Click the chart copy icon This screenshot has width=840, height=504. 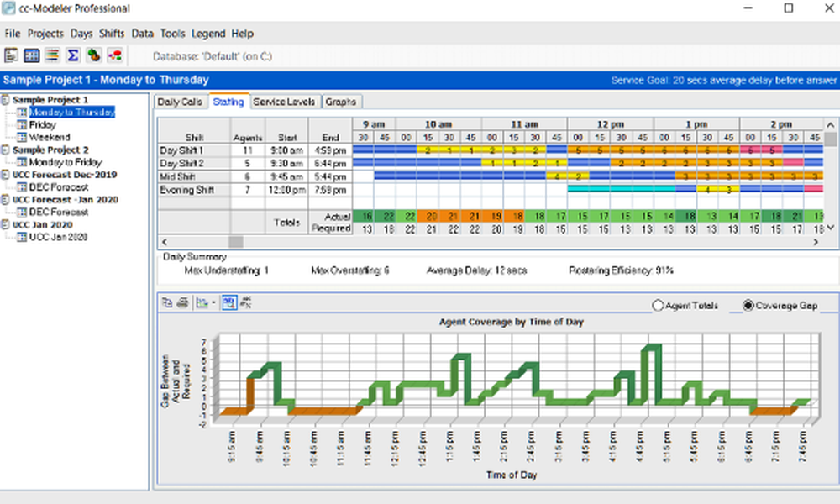click(167, 303)
